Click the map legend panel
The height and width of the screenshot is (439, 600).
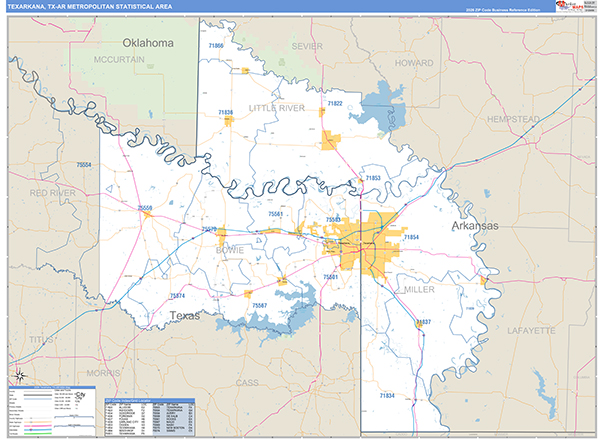tap(50, 410)
